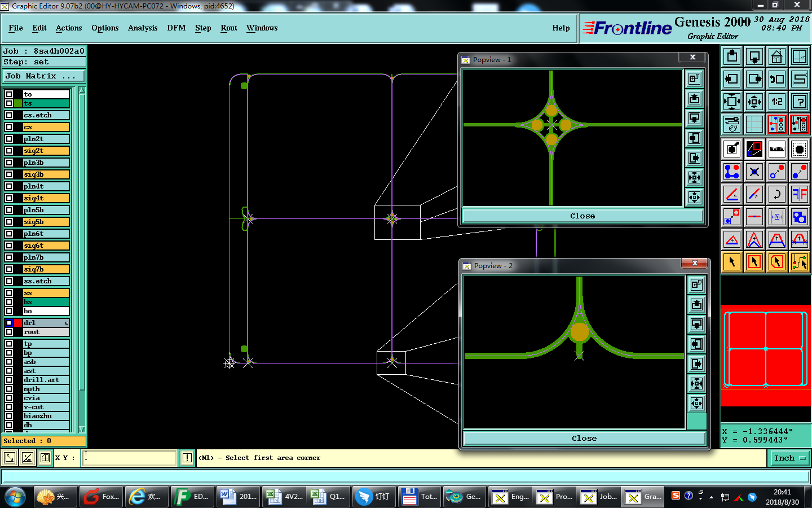This screenshot has height=508, width=812.
Task: Toggle display box for layer sig7b
Action: [9, 269]
